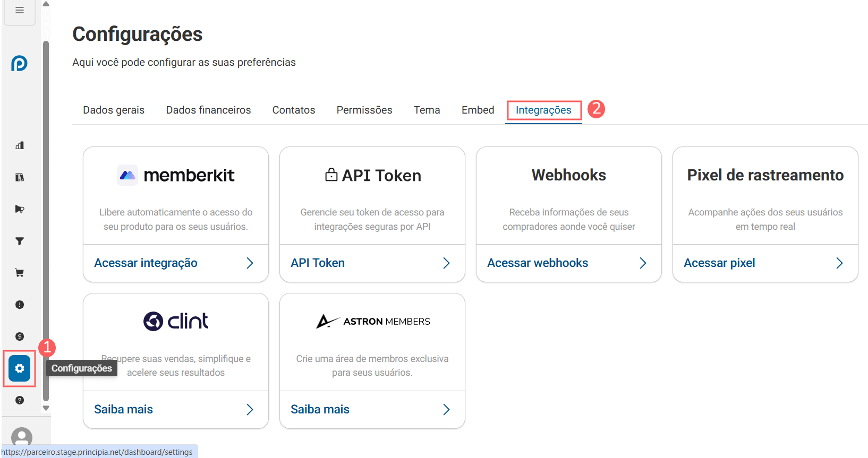The width and height of the screenshot is (868, 458).
Task: Open the Dados financeiros tab
Action: pyautogui.click(x=208, y=110)
